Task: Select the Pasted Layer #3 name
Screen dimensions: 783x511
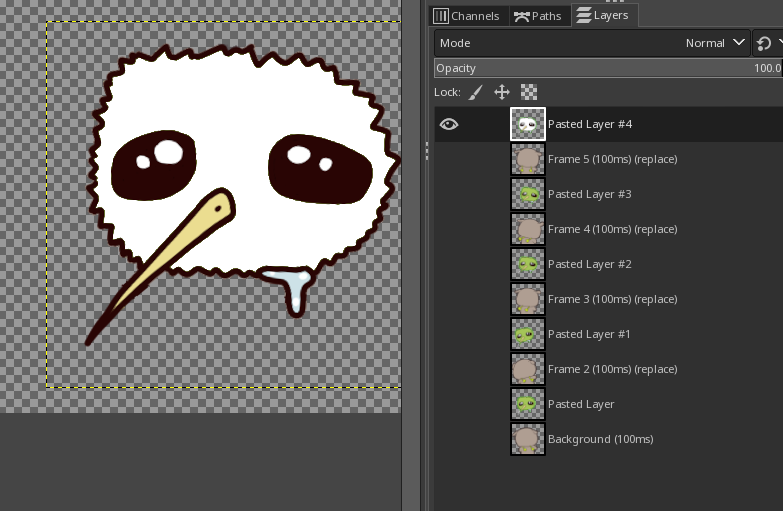Action: [589, 194]
